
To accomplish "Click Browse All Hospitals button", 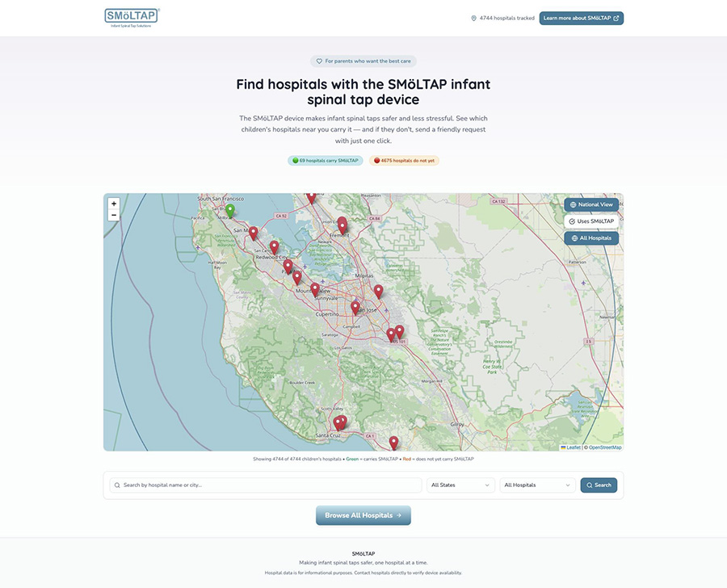I will point(363,515).
